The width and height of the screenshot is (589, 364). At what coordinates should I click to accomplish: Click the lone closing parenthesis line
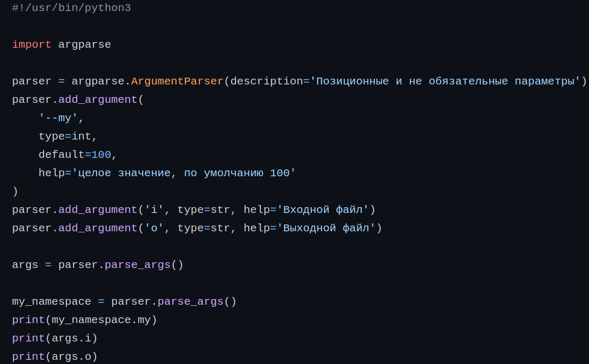15,192
